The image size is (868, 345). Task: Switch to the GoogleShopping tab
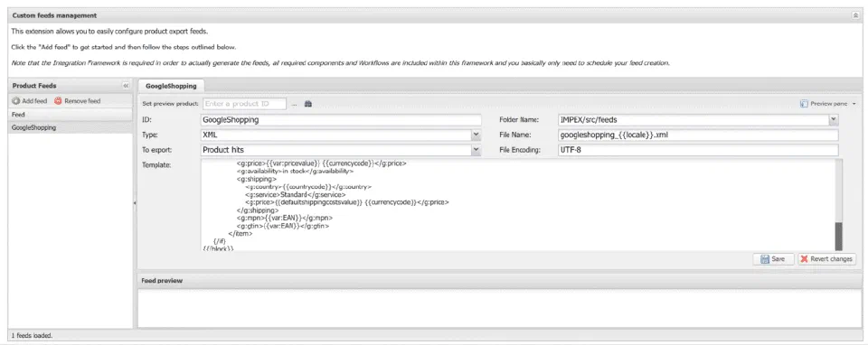pyautogui.click(x=171, y=86)
